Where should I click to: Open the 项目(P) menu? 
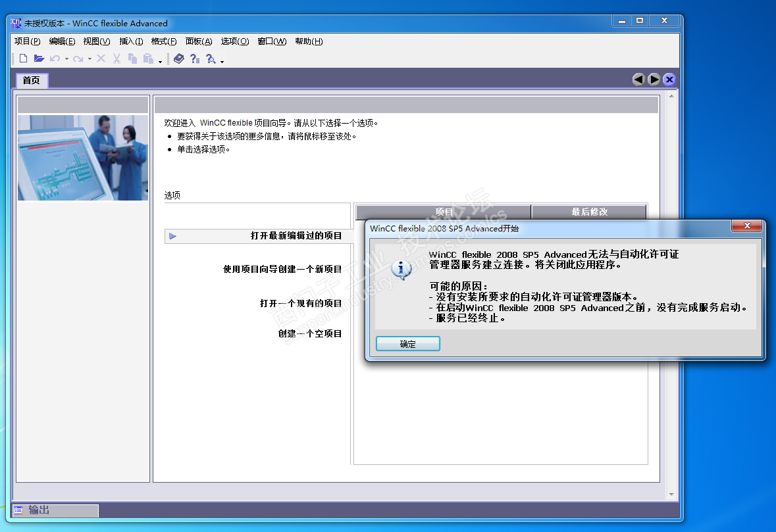[27, 41]
